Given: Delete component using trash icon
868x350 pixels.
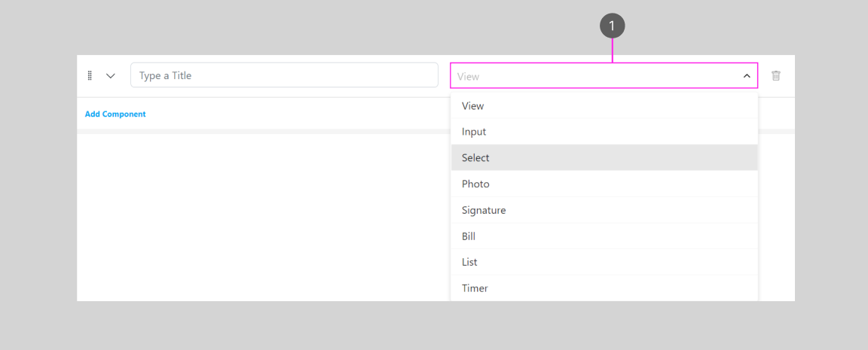Looking at the screenshot, I should tap(776, 76).
